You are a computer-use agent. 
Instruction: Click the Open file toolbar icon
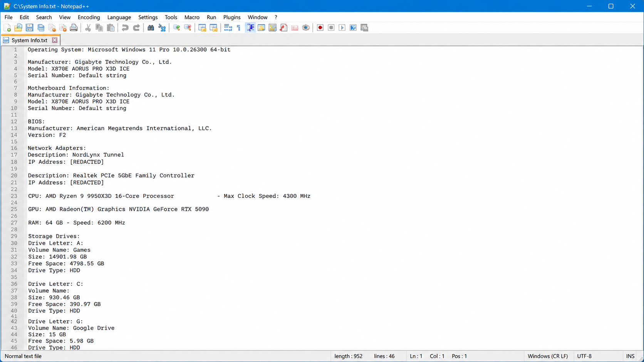click(x=18, y=28)
